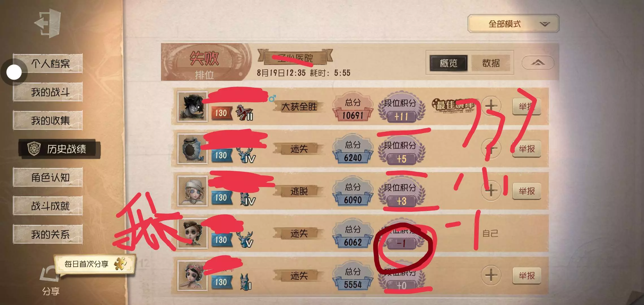Report the 5554-score player with 举报
The image size is (644, 305).
pos(526,275)
